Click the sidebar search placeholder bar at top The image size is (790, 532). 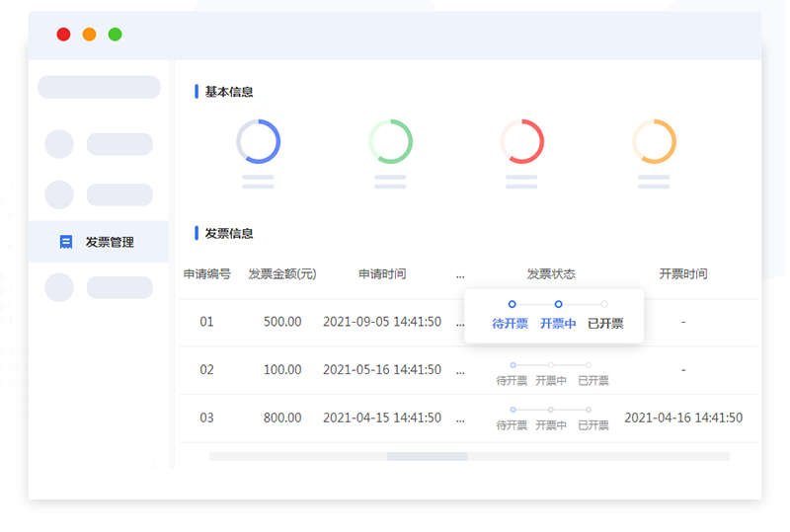point(99,87)
